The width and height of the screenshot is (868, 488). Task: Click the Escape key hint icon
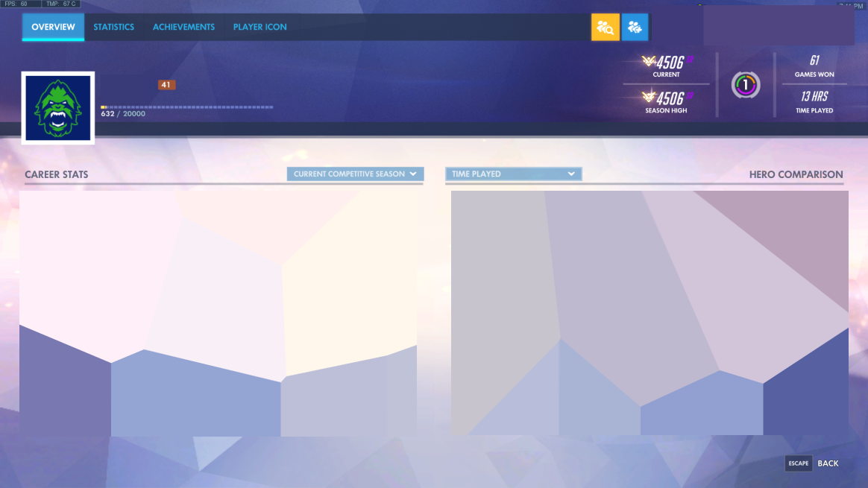(x=798, y=463)
